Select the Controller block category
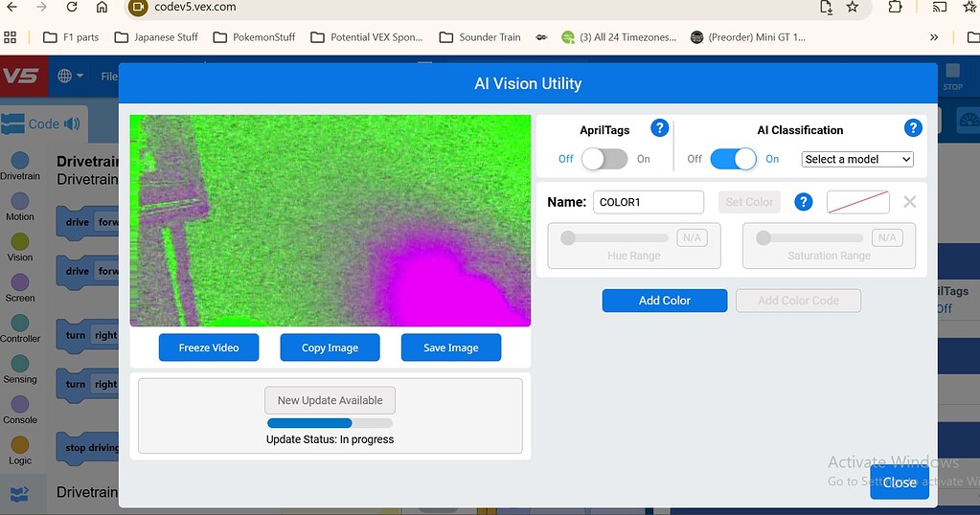The height and width of the screenshot is (515, 980). point(20,328)
